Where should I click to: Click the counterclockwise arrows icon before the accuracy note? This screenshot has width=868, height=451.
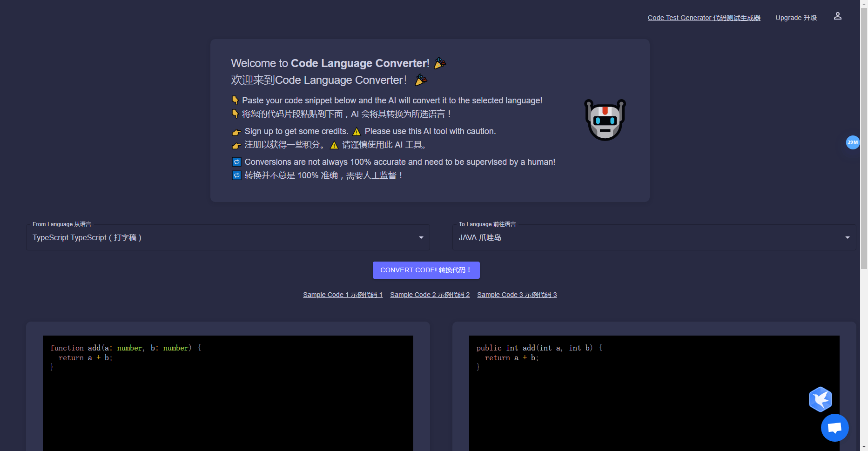(x=236, y=162)
